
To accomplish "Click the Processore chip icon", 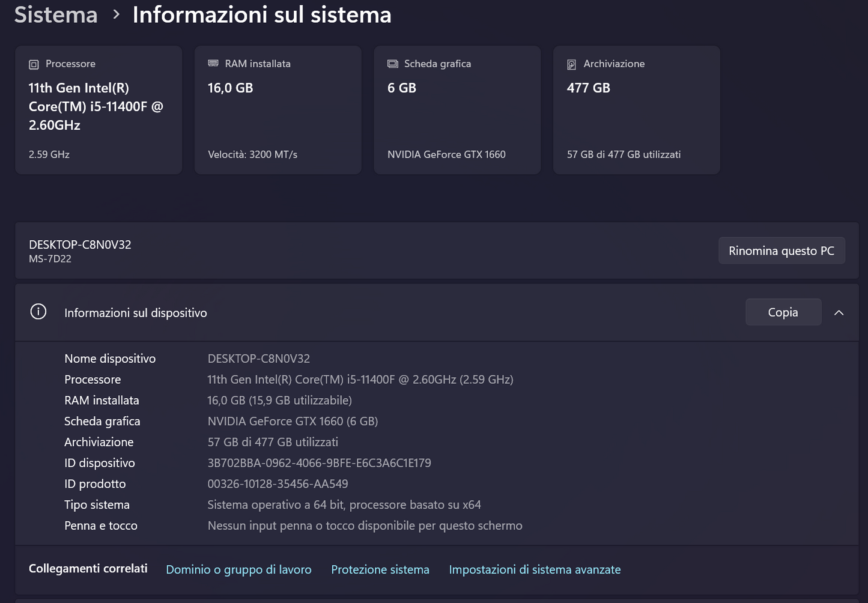I will click(34, 64).
